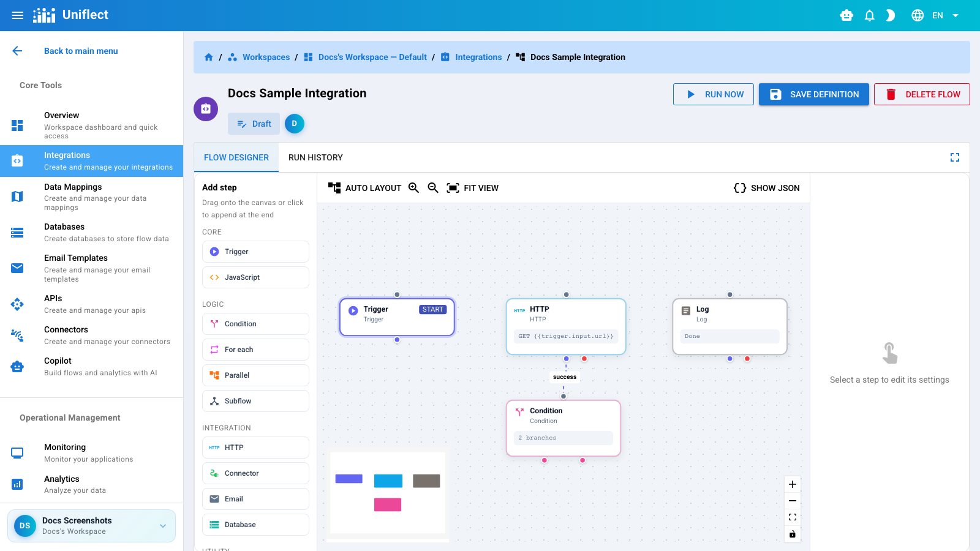Switch to Flow Designer tab
The height and width of the screenshot is (551, 980).
pyautogui.click(x=236, y=157)
